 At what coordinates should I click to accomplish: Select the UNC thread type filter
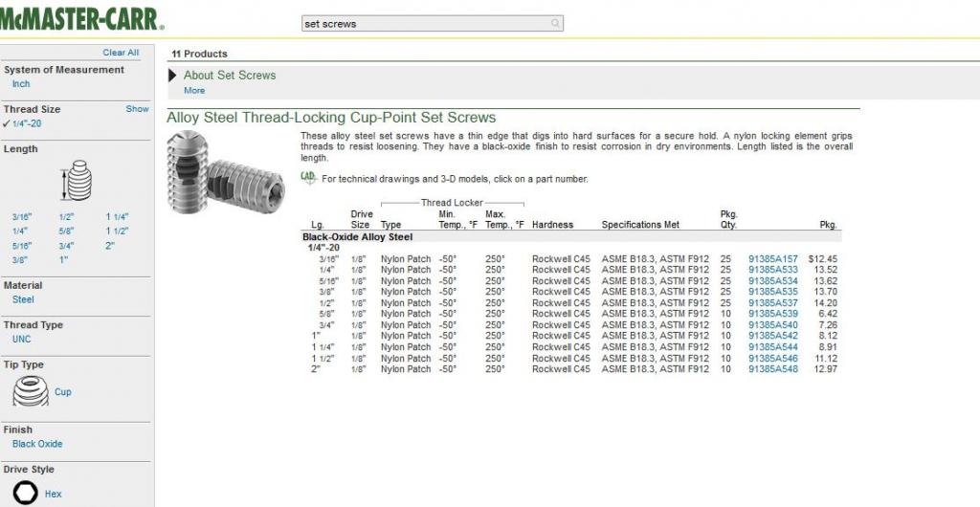[21, 339]
